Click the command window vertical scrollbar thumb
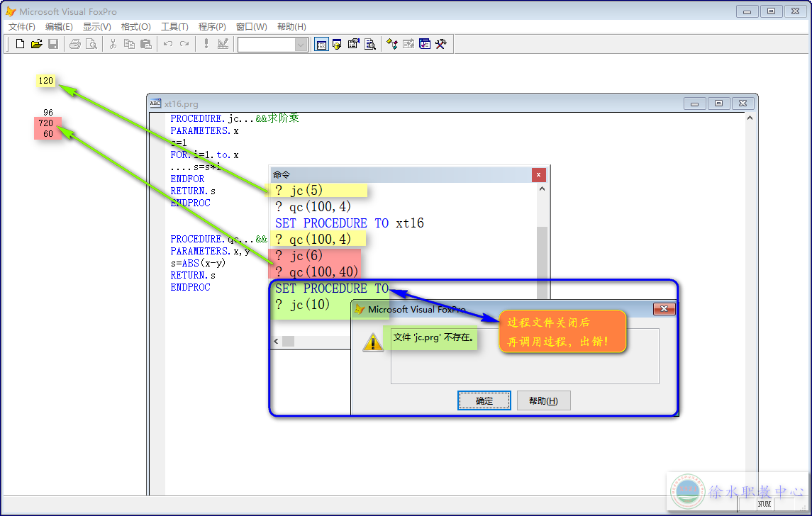812x516 pixels. tap(542, 262)
